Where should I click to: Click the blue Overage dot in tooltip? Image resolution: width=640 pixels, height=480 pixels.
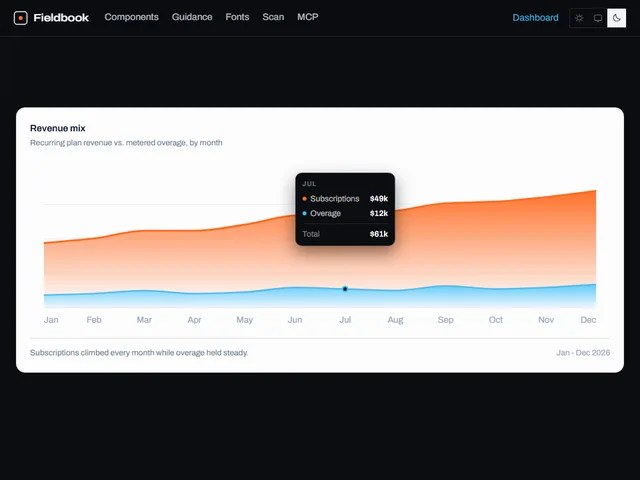point(304,213)
